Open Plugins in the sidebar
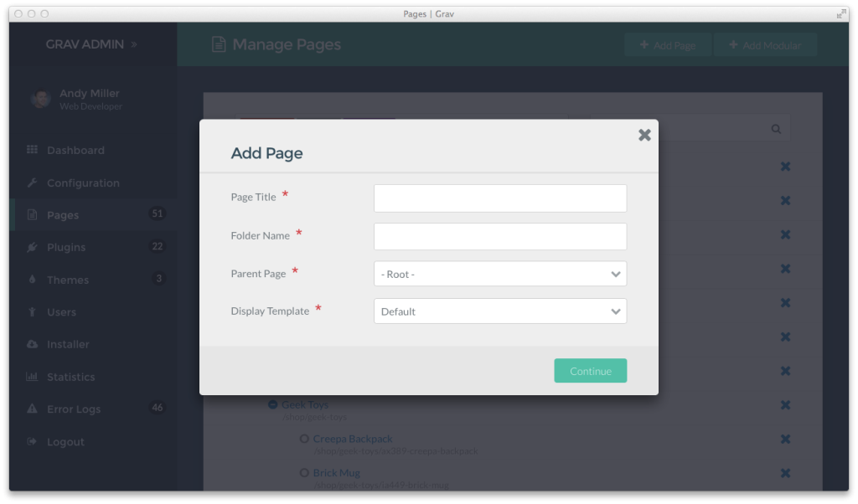 66,248
